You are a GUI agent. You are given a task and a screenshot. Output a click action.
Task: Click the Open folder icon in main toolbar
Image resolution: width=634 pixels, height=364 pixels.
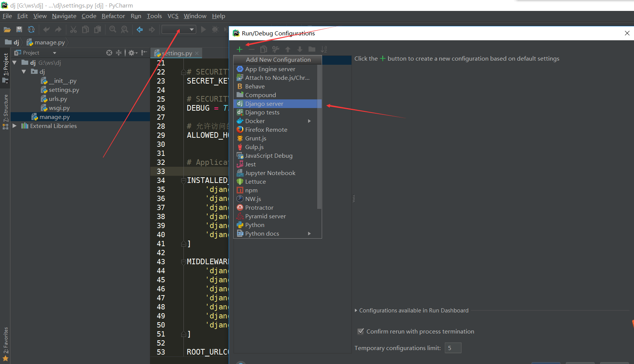coord(7,29)
